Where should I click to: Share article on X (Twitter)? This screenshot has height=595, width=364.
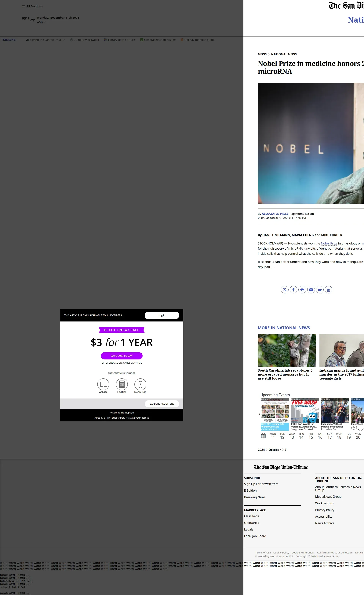[x=285, y=289]
